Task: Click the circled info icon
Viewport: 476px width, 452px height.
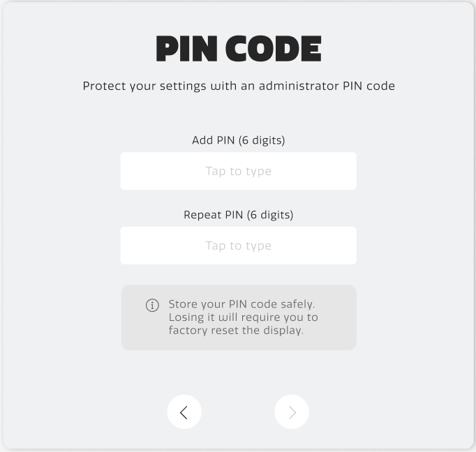Action: pos(152,306)
